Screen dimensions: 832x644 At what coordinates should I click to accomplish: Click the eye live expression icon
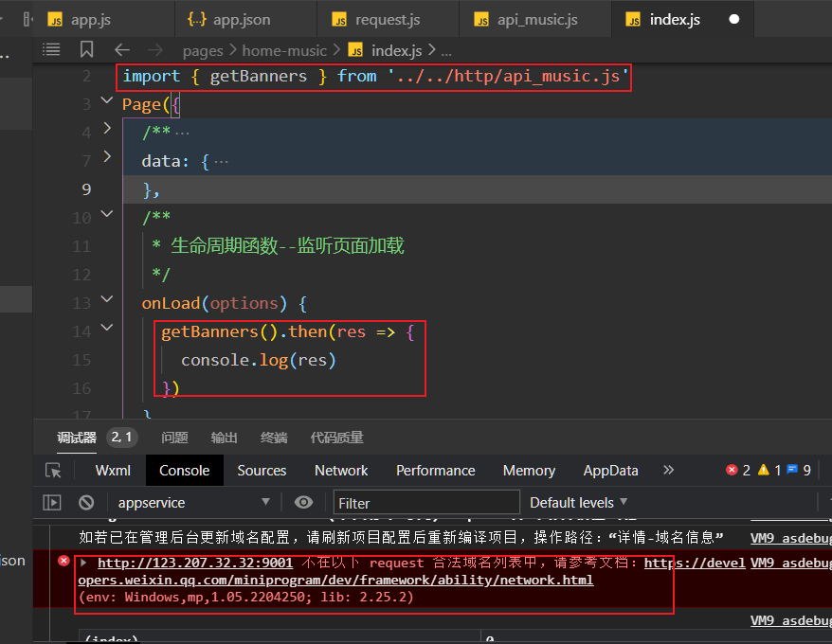(x=303, y=503)
